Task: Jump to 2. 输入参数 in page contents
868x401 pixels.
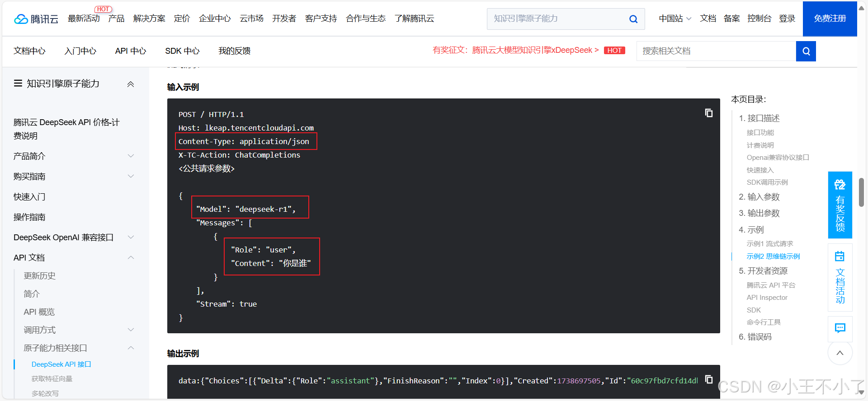Action: tap(759, 197)
